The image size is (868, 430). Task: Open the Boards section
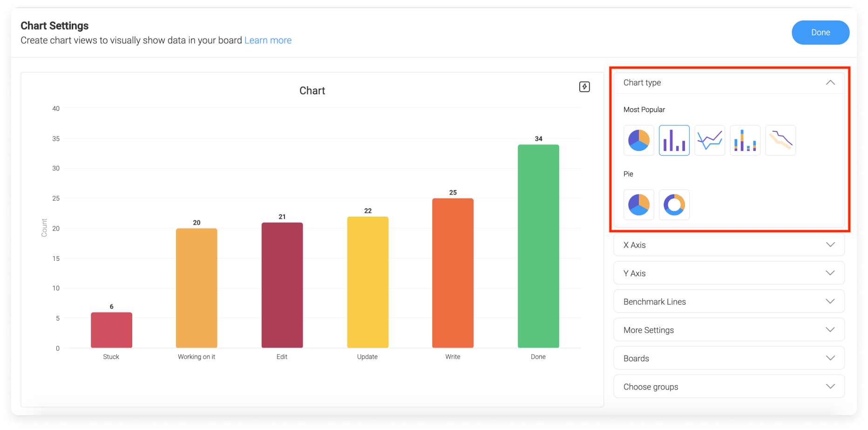pyautogui.click(x=830, y=358)
